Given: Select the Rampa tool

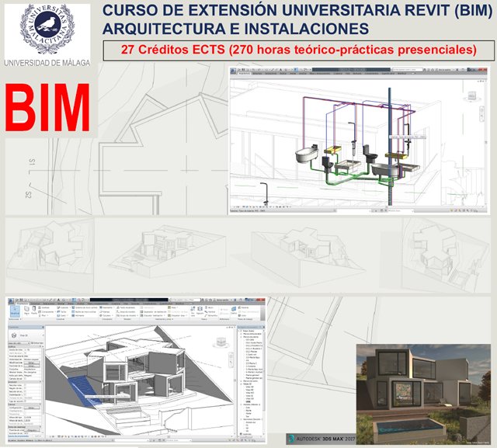Looking at the screenshot, I should tap(105, 312).
